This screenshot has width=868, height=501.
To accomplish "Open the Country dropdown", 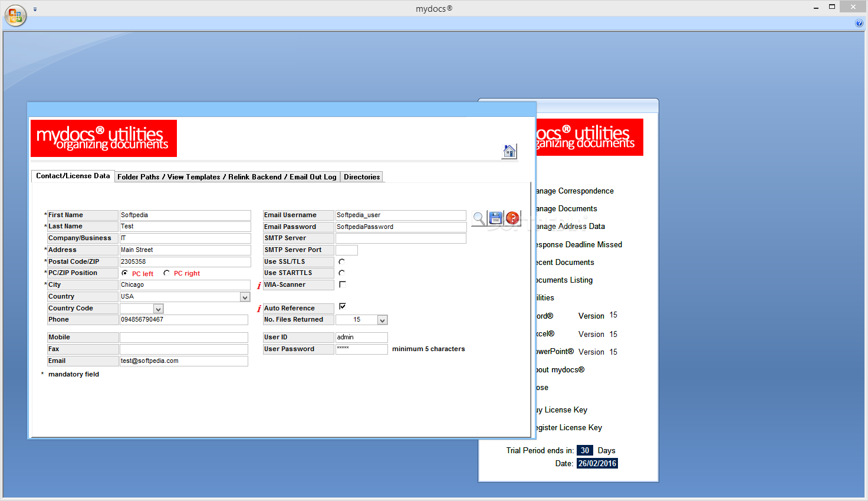I will pyautogui.click(x=245, y=297).
